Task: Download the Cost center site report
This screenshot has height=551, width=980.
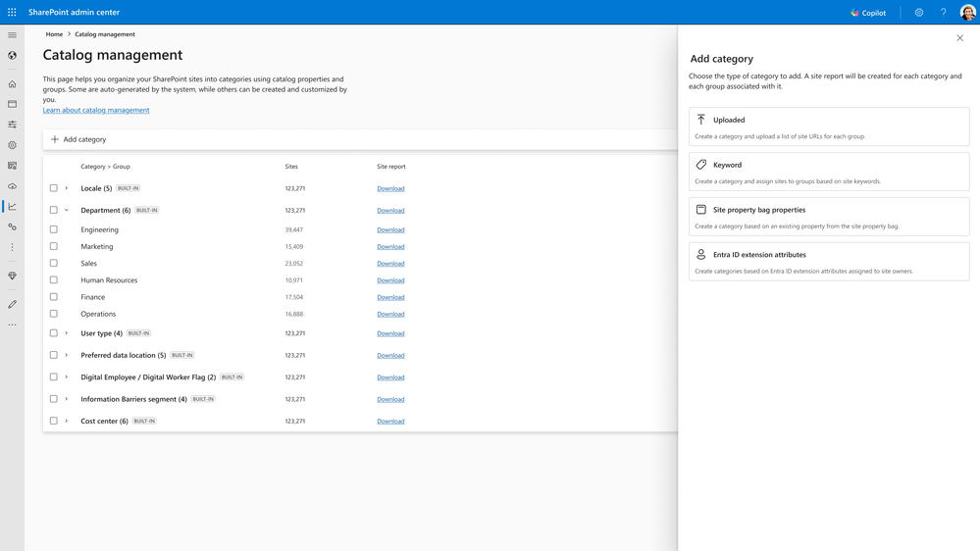Action: 390,421
